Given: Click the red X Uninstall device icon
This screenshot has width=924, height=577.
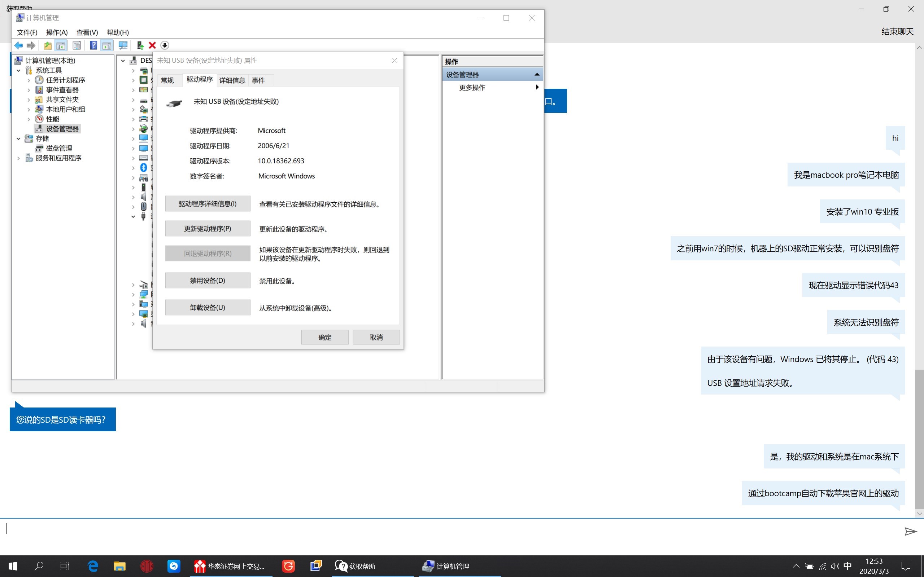Looking at the screenshot, I should [152, 45].
